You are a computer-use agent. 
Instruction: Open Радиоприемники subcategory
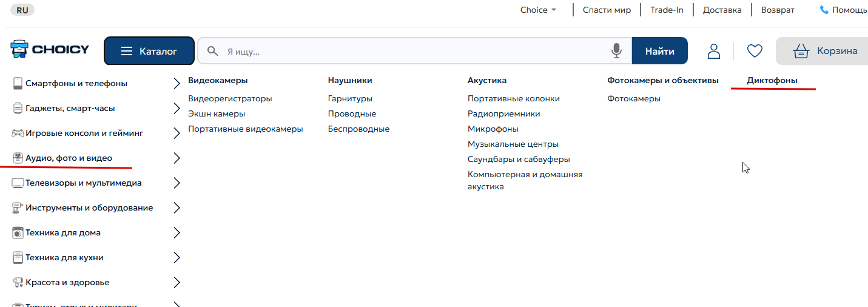coord(503,113)
